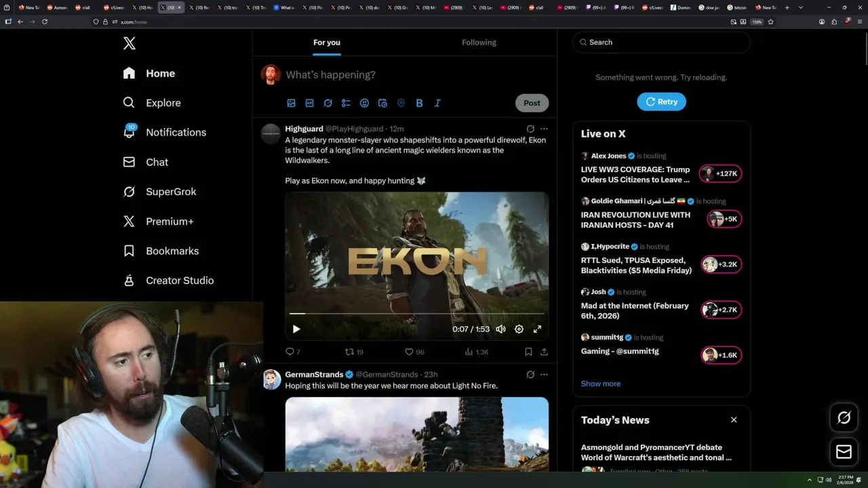
Task: Click Grok enhance icon in composer
Action: pyautogui.click(x=328, y=103)
